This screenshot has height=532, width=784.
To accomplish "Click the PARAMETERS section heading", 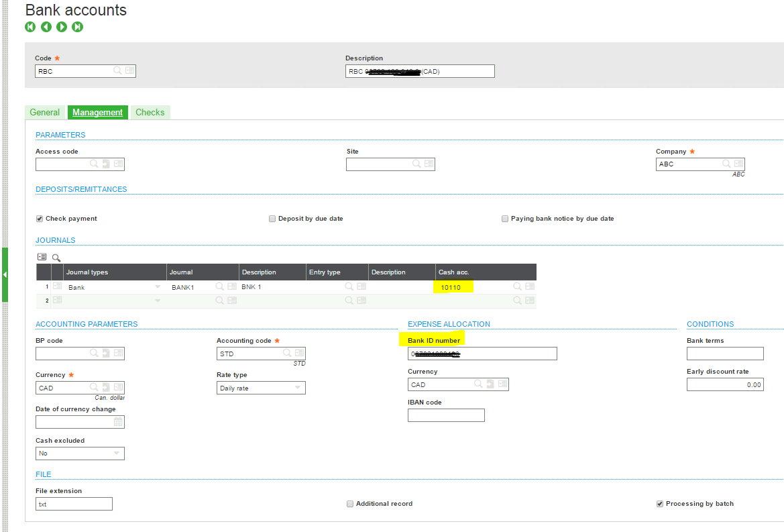I will [60, 135].
